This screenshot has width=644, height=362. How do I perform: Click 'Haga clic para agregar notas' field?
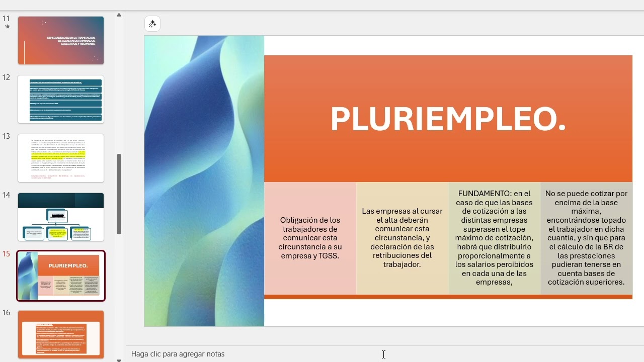click(x=178, y=354)
